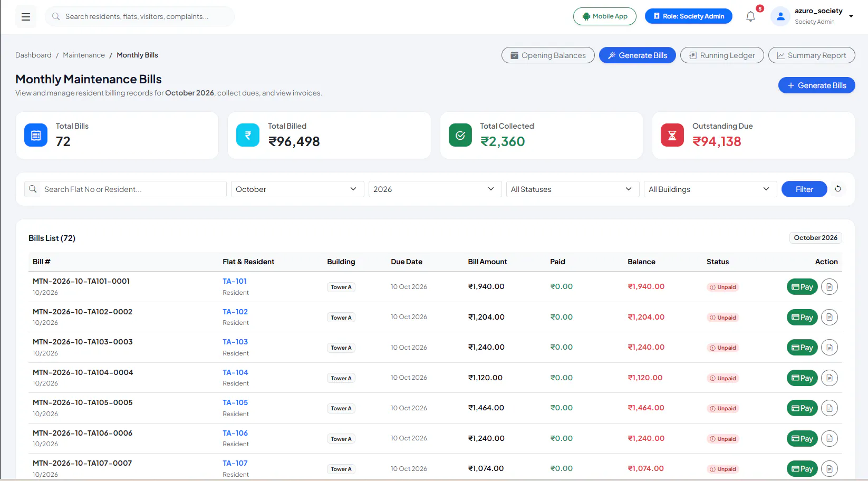Image resolution: width=868 pixels, height=481 pixels.
Task: Pay the TA-101 bill
Action: click(802, 287)
